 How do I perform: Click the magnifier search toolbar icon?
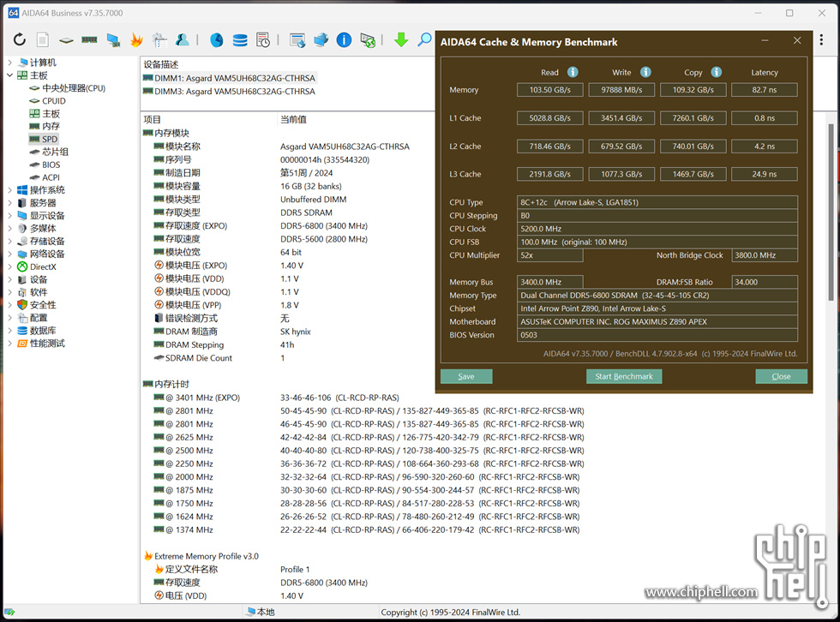coord(424,39)
